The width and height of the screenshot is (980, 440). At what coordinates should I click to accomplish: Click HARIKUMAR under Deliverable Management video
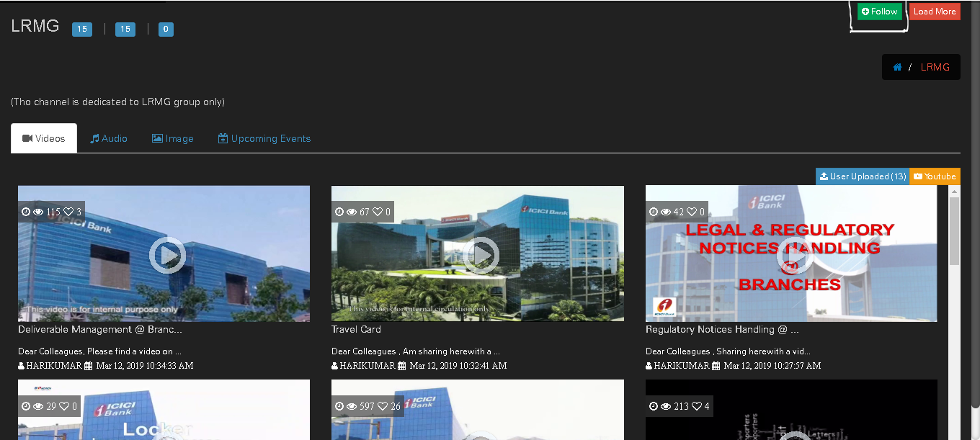(54, 366)
